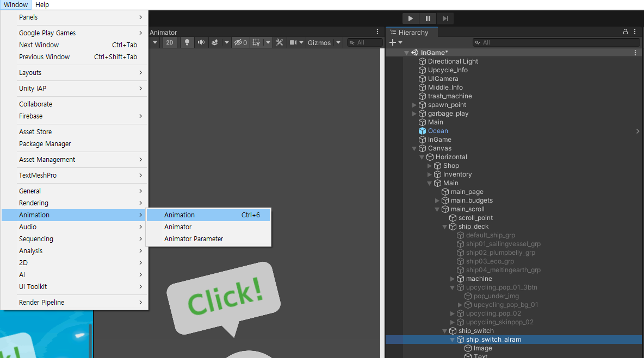This screenshot has width=644, height=358.
Task: Open Gizmos dropdown arrow
Action: [338, 43]
